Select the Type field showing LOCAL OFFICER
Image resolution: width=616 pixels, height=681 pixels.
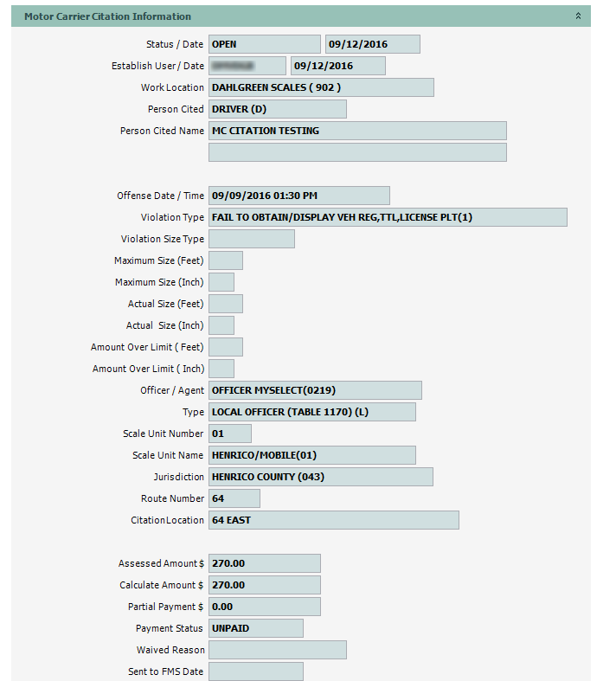[x=311, y=412]
